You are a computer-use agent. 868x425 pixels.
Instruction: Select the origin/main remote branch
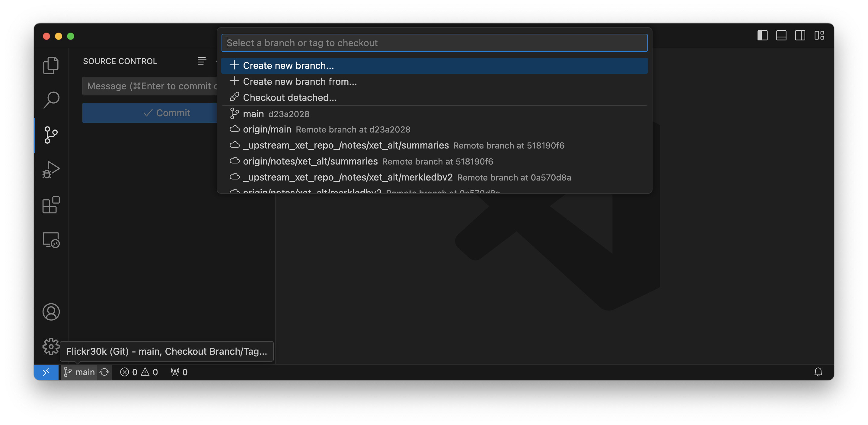click(267, 129)
